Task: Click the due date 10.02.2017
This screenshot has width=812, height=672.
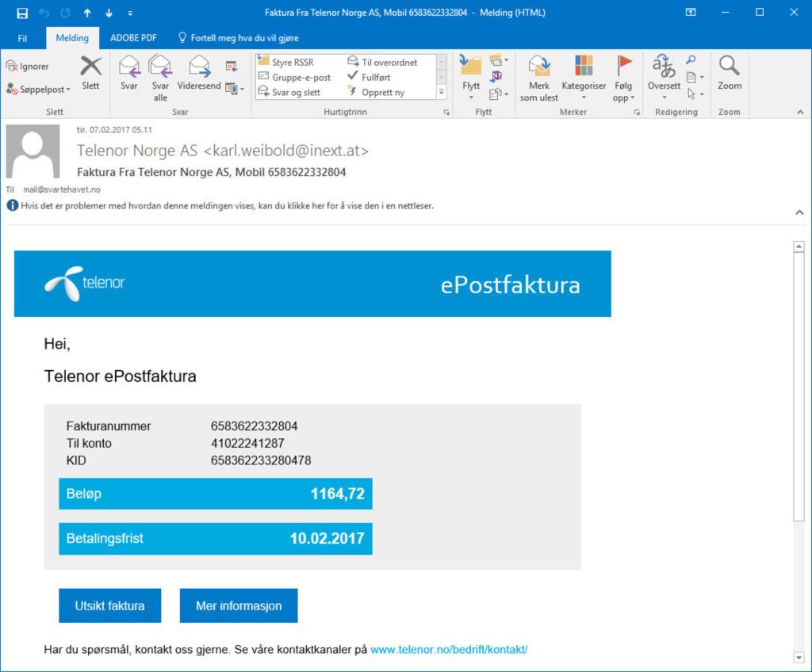Action: (327, 538)
